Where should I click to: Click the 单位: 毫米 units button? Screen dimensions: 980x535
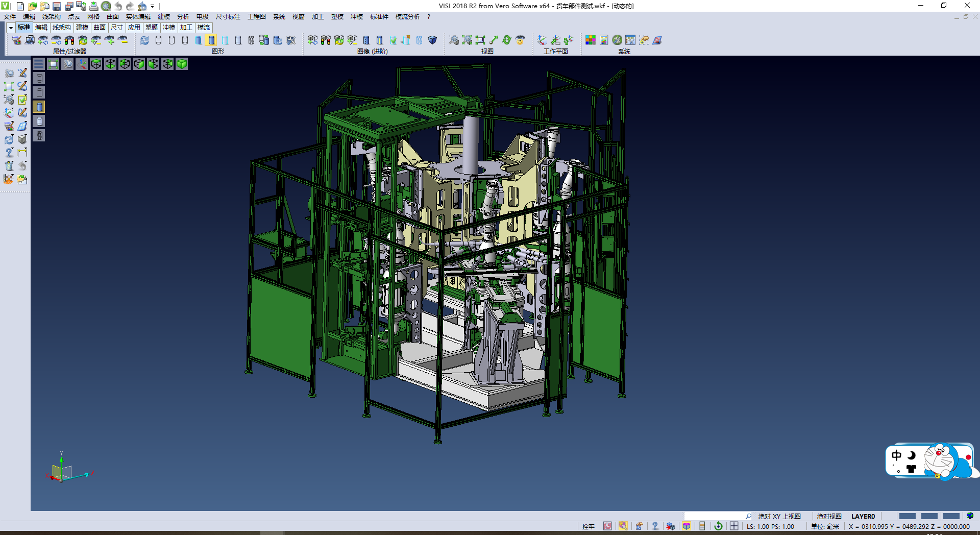tap(825, 526)
